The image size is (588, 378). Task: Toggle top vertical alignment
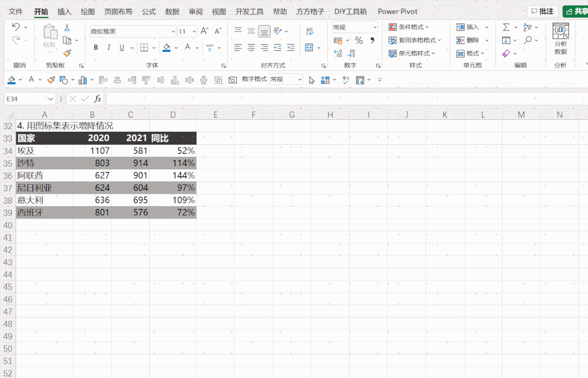238,31
